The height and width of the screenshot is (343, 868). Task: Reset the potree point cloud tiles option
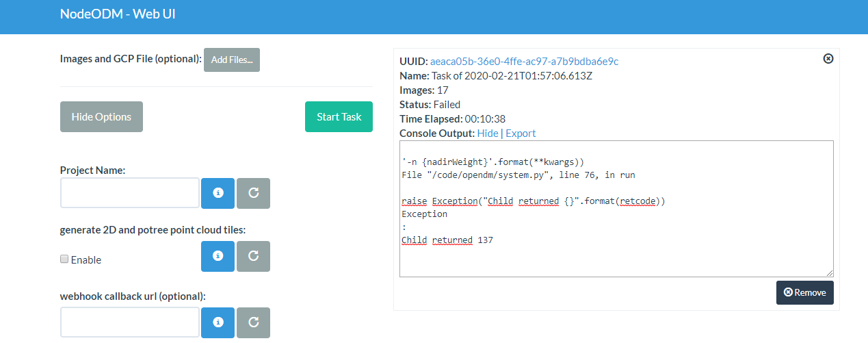pyautogui.click(x=253, y=256)
